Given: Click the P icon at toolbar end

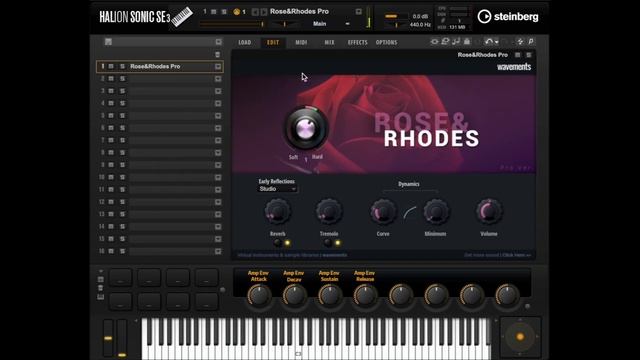Looking at the screenshot, I should point(531,42).
